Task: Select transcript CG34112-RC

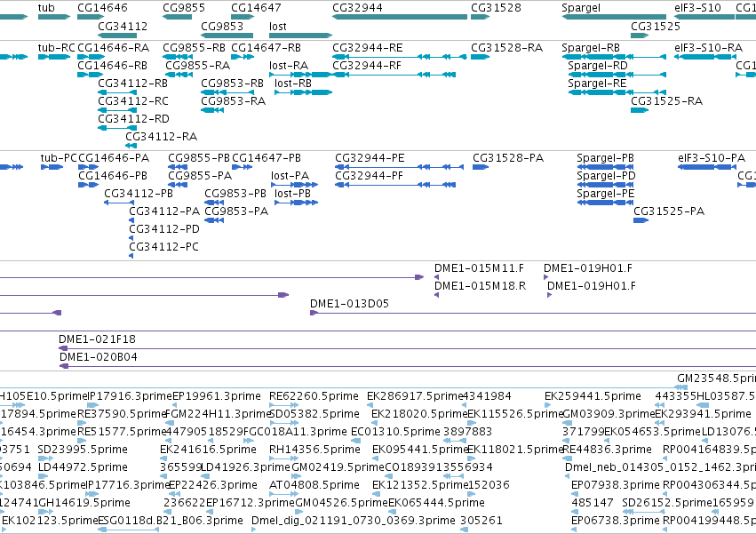Action: pos(117,110)
